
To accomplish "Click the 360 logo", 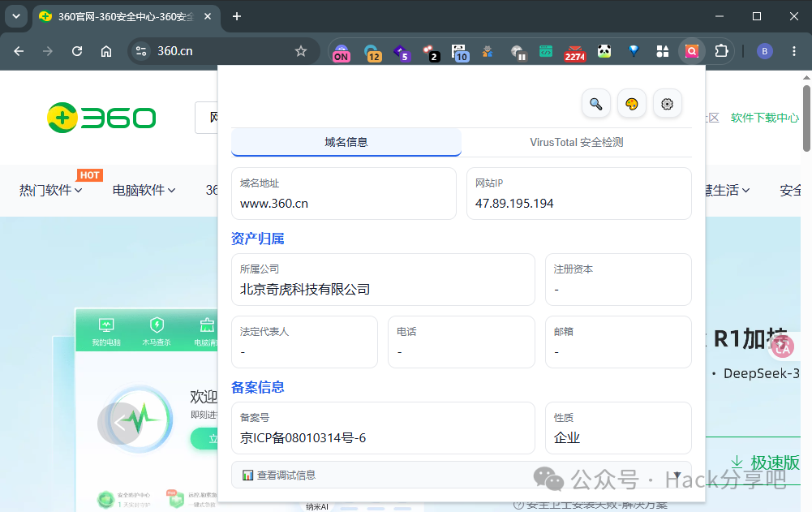I will [101, 118].
